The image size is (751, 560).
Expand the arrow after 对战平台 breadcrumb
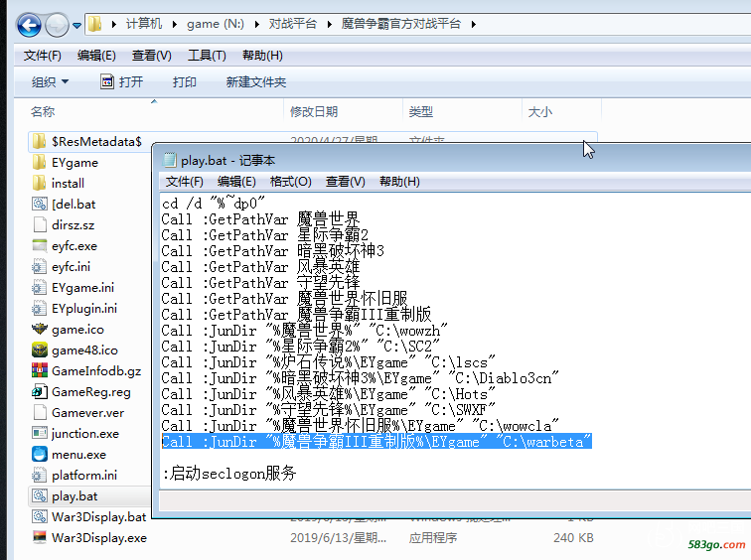click(x=329, y=24)
